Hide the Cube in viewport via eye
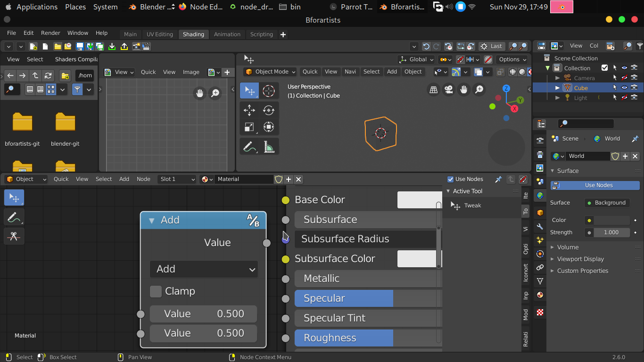644x362 pixels. (x=625, y=88)
